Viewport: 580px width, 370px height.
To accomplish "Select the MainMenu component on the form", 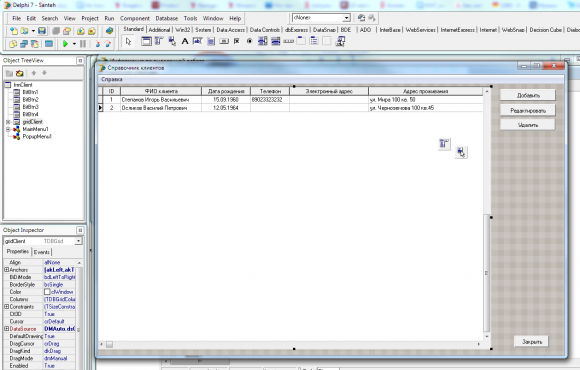I will click(x=444, y=144).
